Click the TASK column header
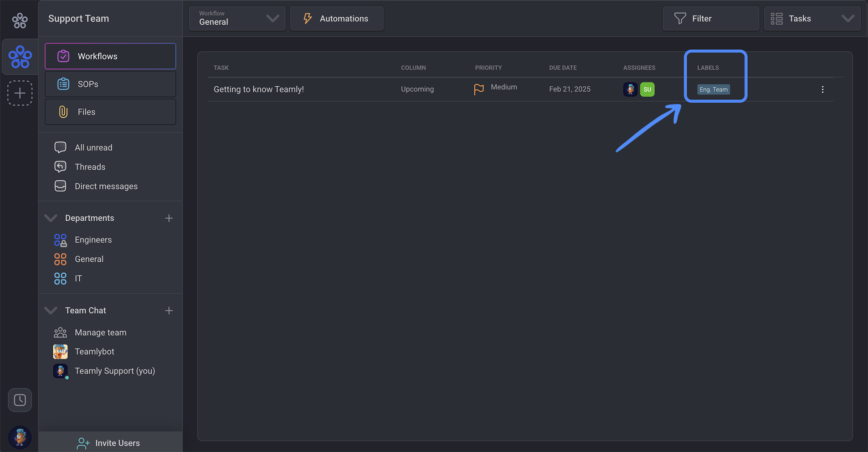 tap(221, 68)
